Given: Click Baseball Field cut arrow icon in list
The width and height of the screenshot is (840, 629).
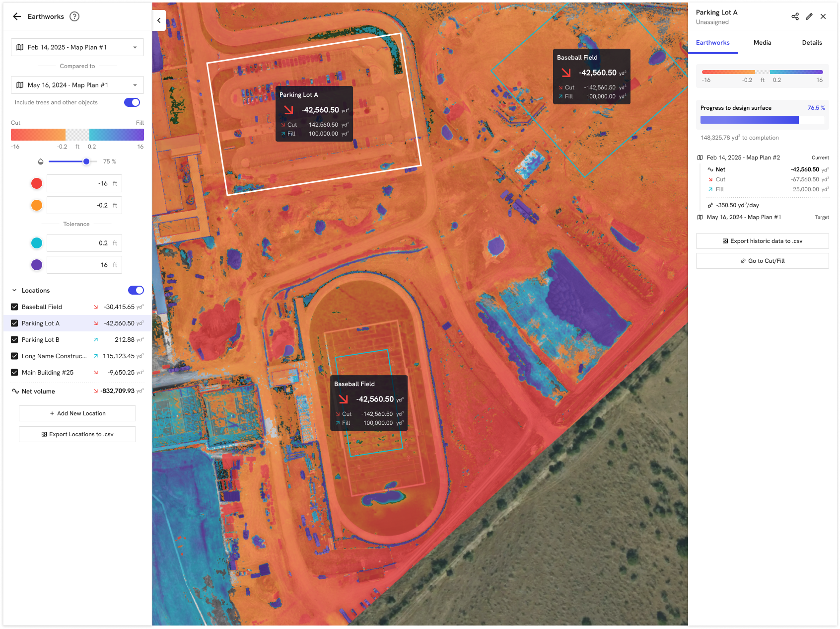Looking at the screenshot, I should [x=96, y=307].
